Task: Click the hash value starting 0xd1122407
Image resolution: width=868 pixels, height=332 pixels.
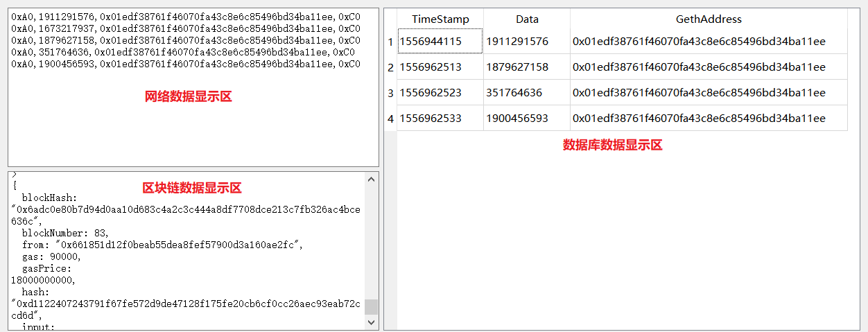Action: coord(186,310)
